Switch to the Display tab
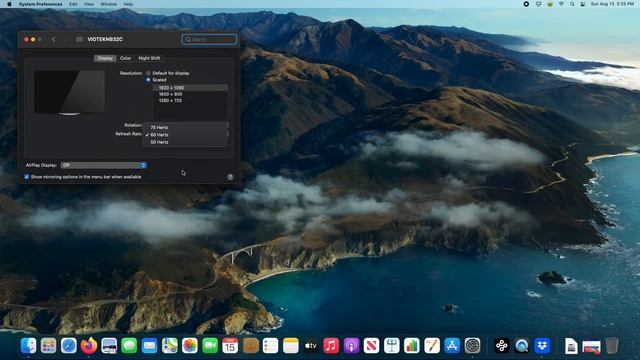Image resolution: width=640 pixels, height=360 pixels. click(x=105, y=58)
